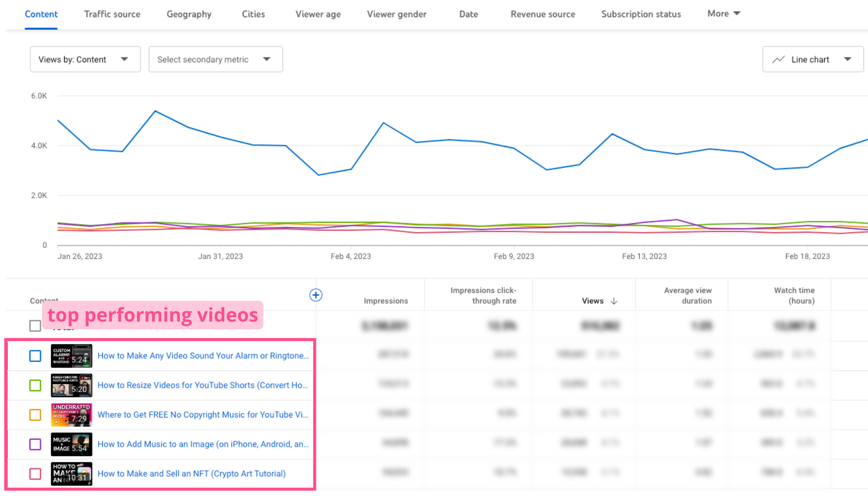
Task: Switch to the Traffic source tab
Action: pyautogui.click(x=112, y=14)
